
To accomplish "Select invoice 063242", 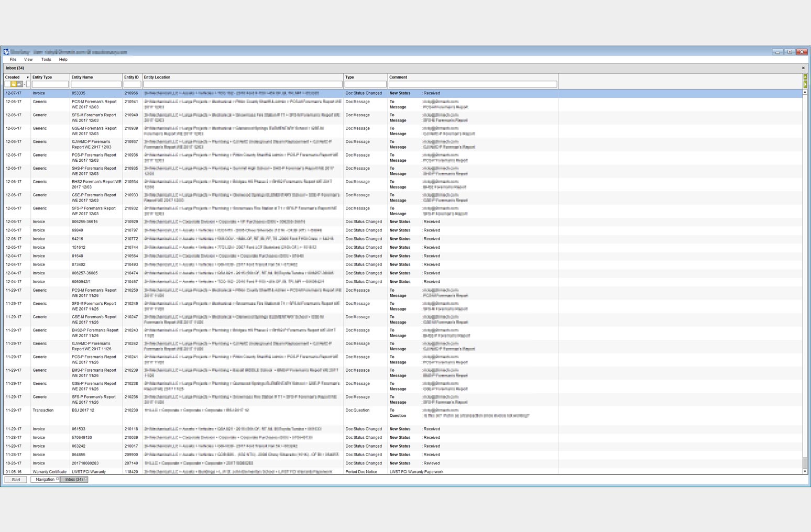I will [x=403, y=446].
